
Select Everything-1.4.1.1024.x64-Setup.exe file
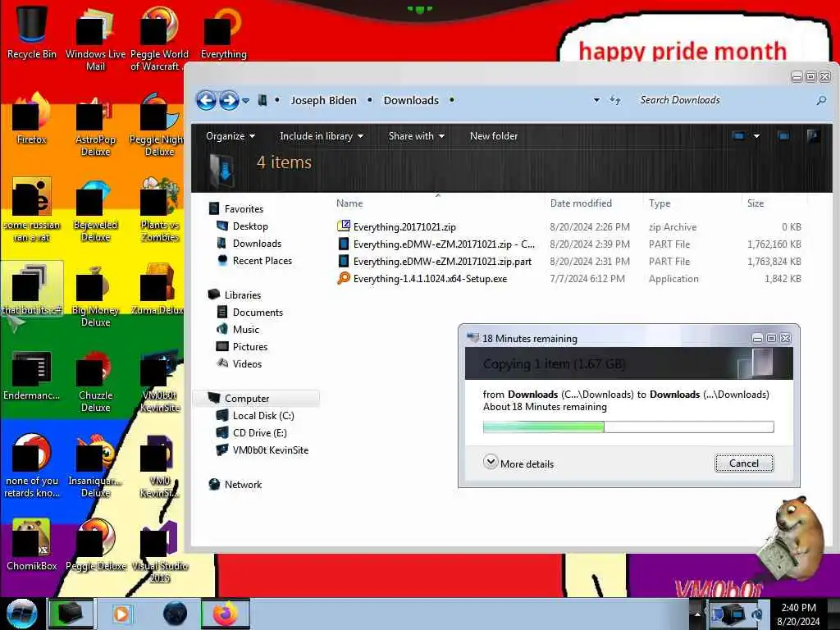(x=430, y=279)
